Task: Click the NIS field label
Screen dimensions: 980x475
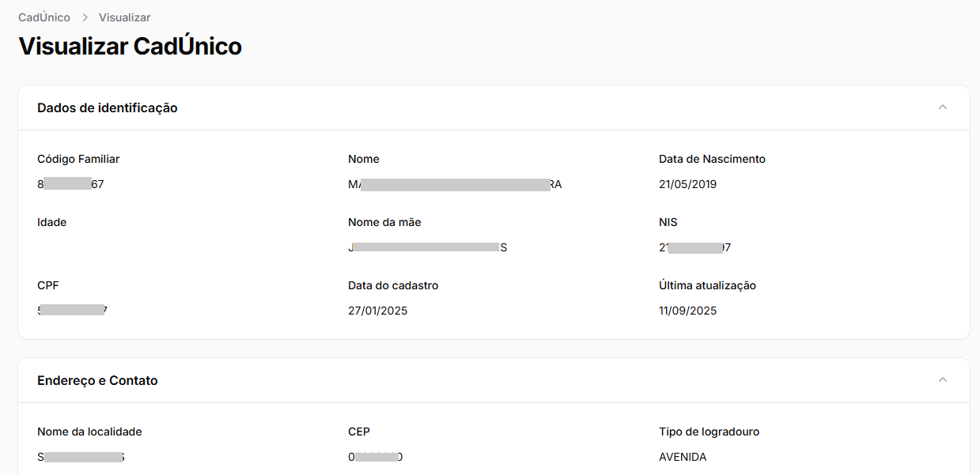Action: (x=668, y=222)
